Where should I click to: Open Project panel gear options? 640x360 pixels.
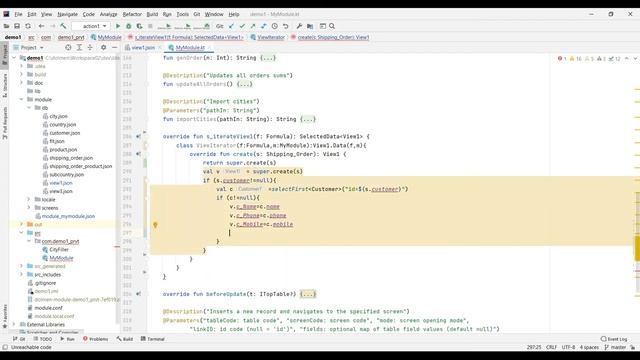tap(103, 47)
